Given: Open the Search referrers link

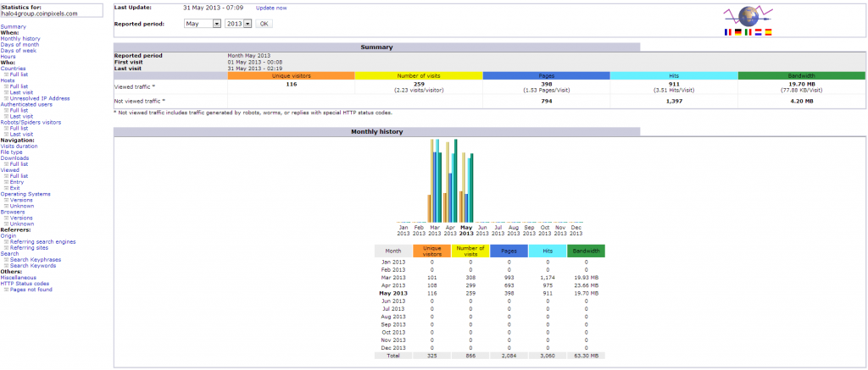Looking at the screenshot, I should click(x=9, y=254).
